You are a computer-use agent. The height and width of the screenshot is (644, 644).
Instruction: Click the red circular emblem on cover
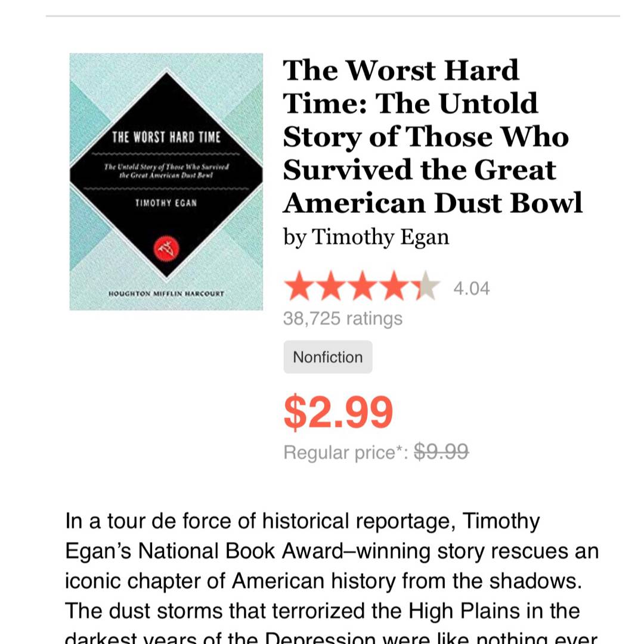(x=166, y=248)
